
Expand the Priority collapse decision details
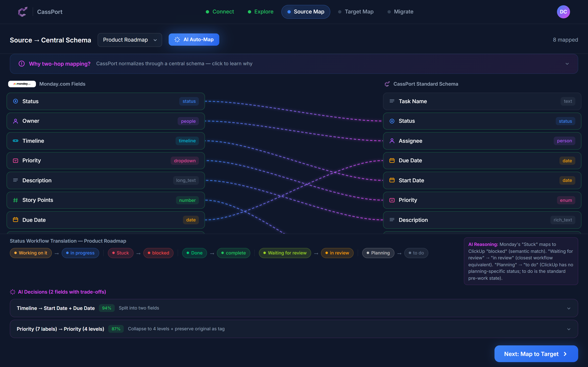click(569, 329)
